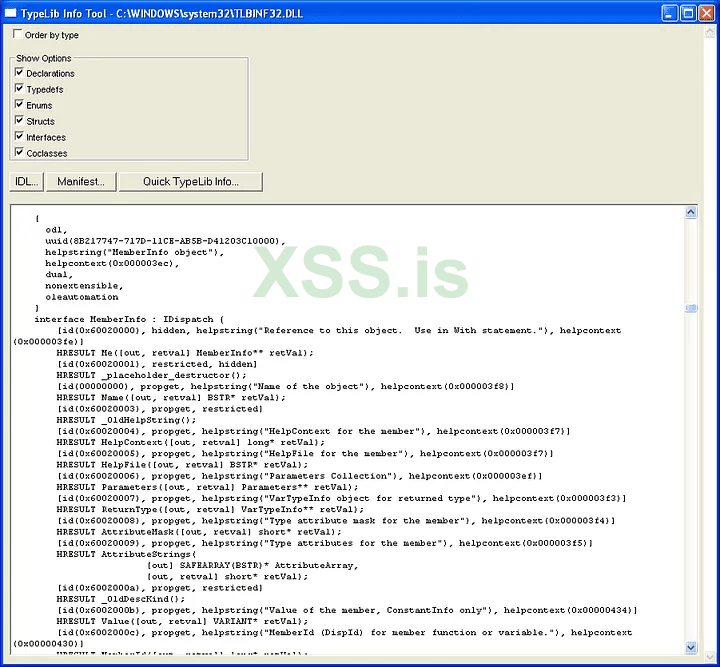
Task: Click the 'nonextensible,' attribute text
Action: coord(84,286)
